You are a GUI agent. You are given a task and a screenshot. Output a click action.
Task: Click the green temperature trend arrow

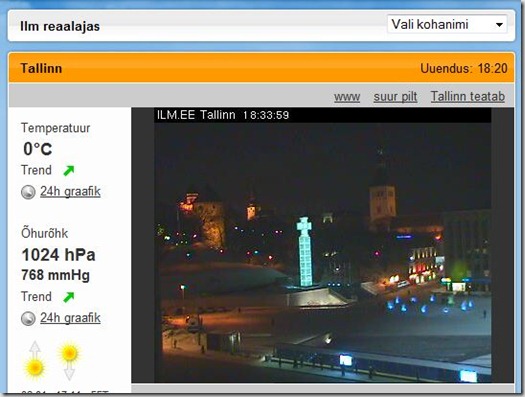(x=69, y=171)
